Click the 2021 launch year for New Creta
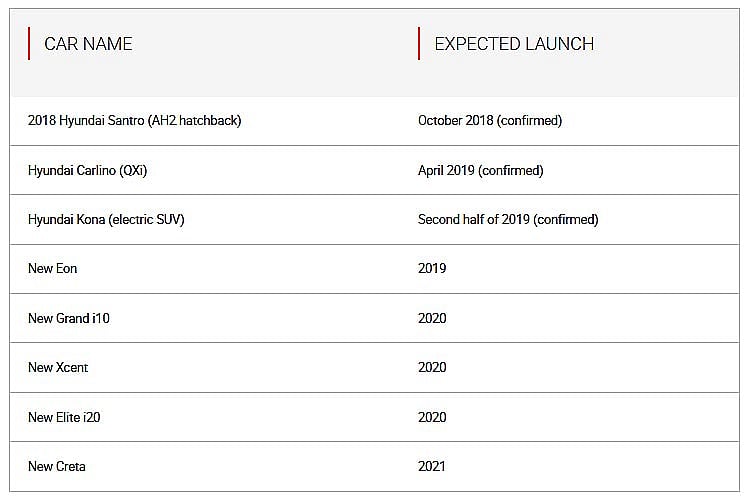The height and width of the screenshot is (501, 749). [431, 467]
